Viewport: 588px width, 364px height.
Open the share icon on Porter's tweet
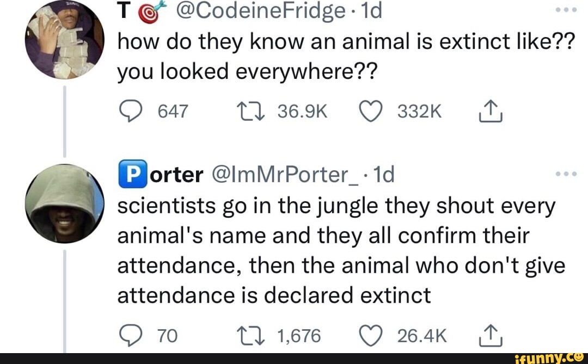tap(489, 335)
